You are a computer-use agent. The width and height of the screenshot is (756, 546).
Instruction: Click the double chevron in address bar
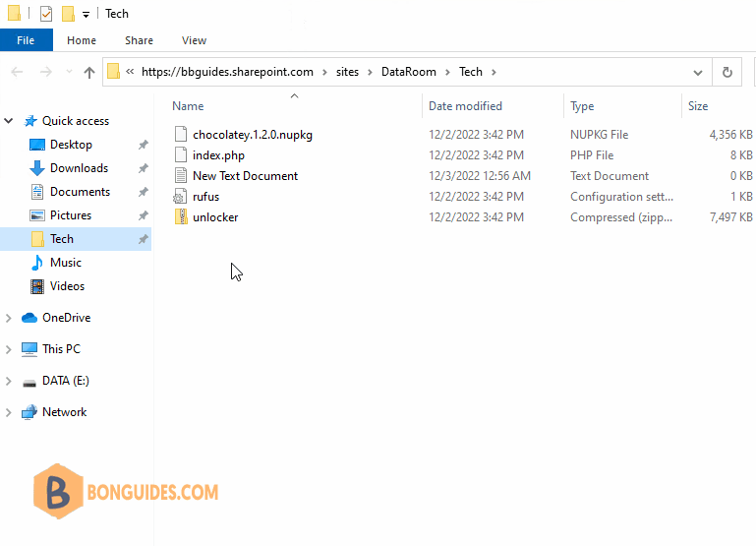pos(130,72)
